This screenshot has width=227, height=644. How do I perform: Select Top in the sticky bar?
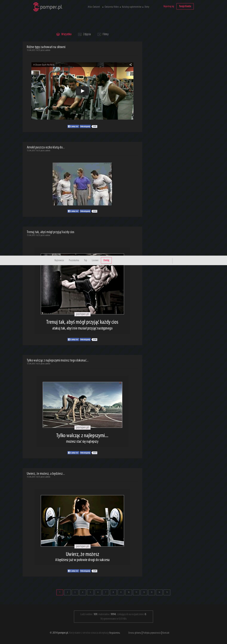pos(86,260)
